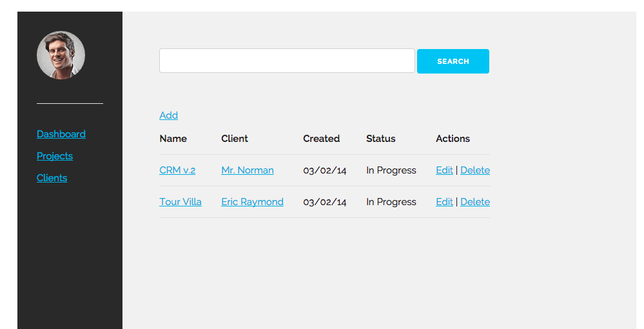View client Eric Raymond
Viewport: 644px width, 329px height.
pyautogui.click(x=252, y=202)
